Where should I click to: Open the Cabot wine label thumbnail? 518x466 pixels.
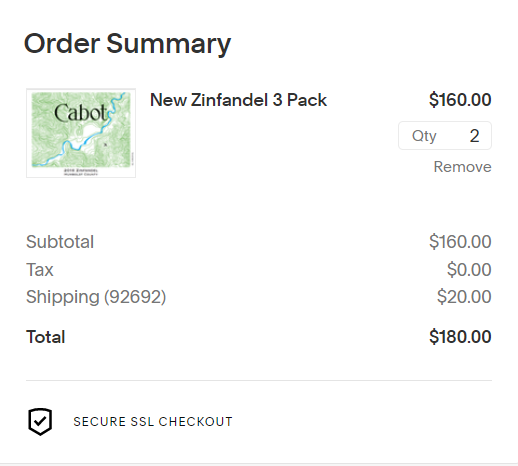81,133
